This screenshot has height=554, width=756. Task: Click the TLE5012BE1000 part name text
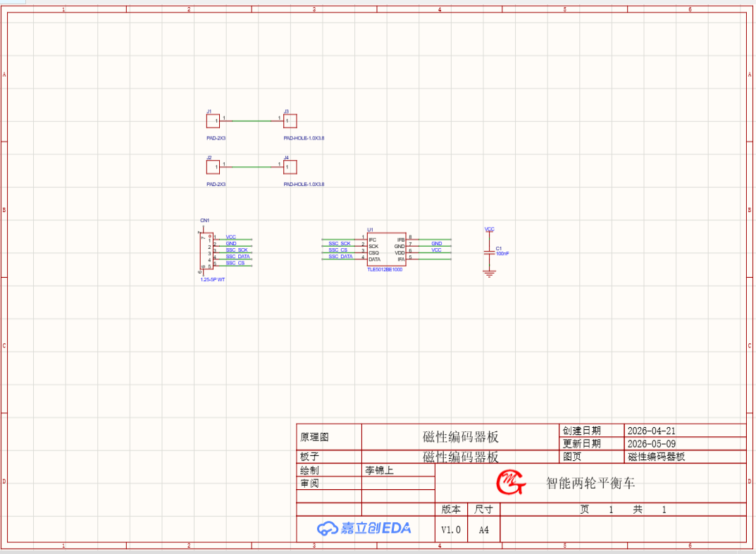385,269
